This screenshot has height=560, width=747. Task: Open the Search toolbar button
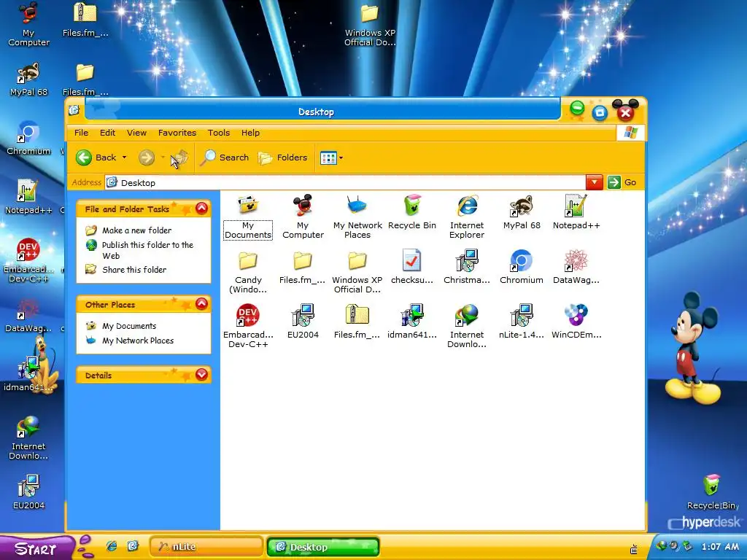[225, 157]
